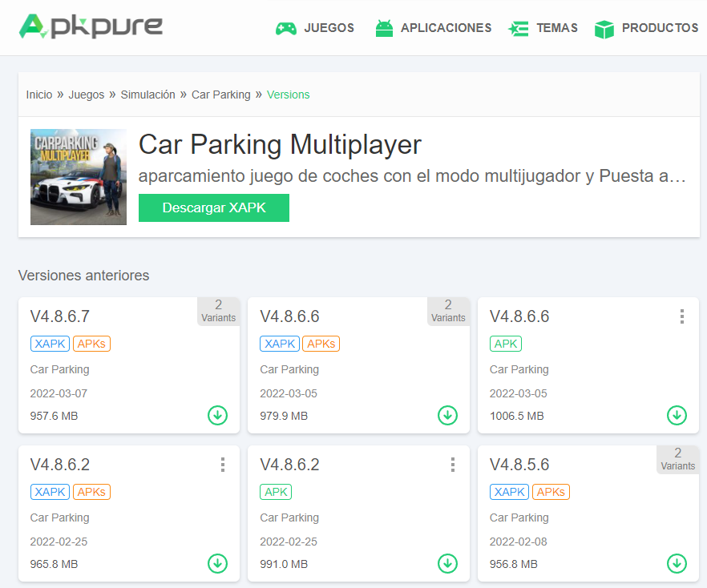Viewport: 707px width, 588px height.
Task: Open the Juegos navigation menu
Action: click(x=315, y=28)
